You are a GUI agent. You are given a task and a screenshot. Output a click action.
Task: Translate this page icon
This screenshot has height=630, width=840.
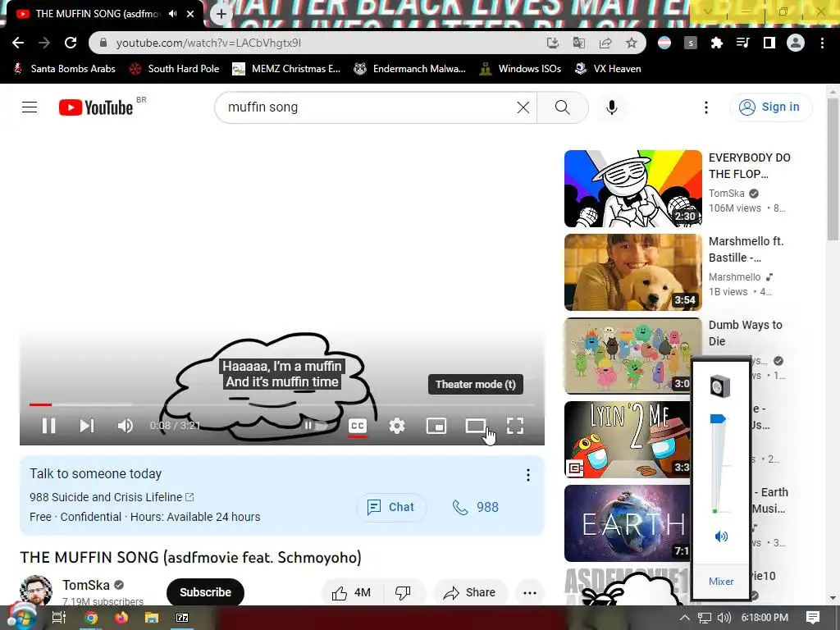pyautogui.click(x=579, y=43)
